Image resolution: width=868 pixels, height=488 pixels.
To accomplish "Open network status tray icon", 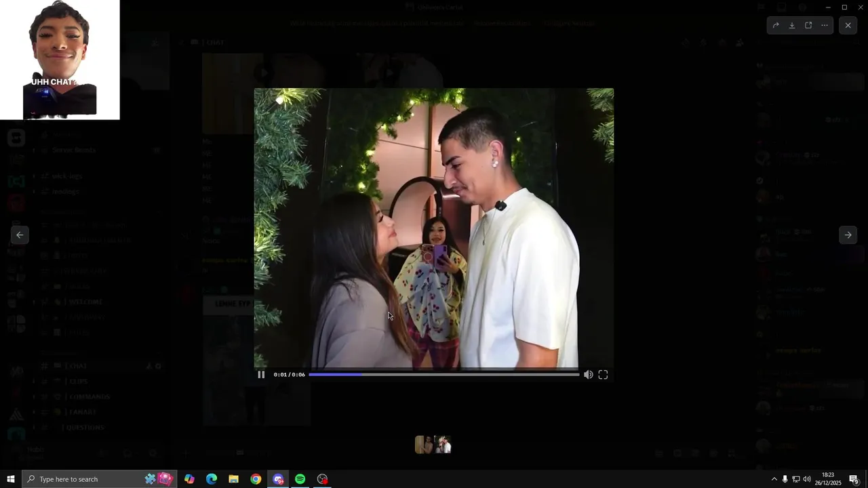I will pos(796,479).
